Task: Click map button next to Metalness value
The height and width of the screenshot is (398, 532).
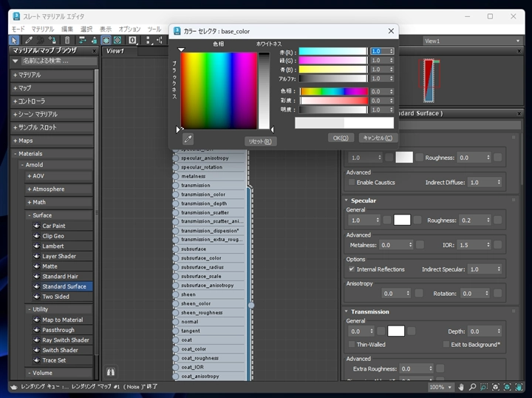Action: point(420,245)
